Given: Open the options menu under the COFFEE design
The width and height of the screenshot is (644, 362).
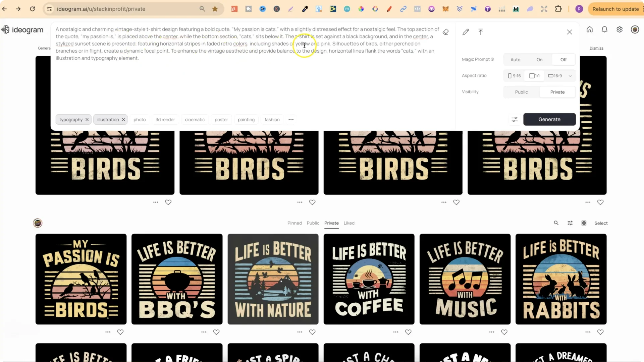Looking at the screenshot, I should 396,332.
